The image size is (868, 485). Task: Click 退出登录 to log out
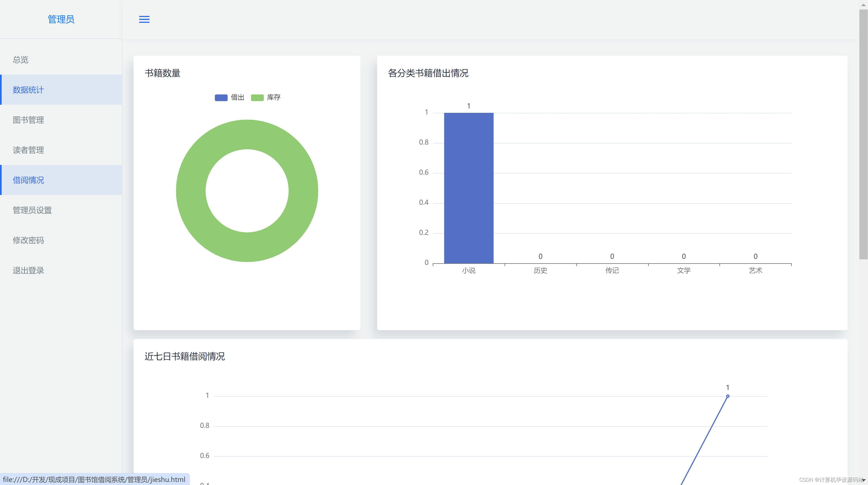28,270
